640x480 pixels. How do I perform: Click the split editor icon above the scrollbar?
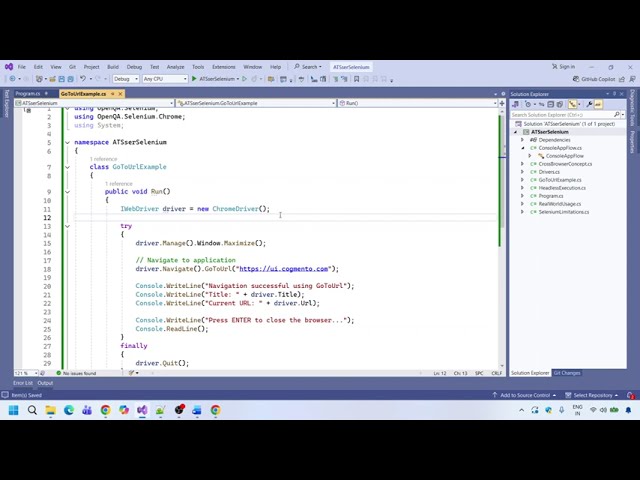[502, 103]
